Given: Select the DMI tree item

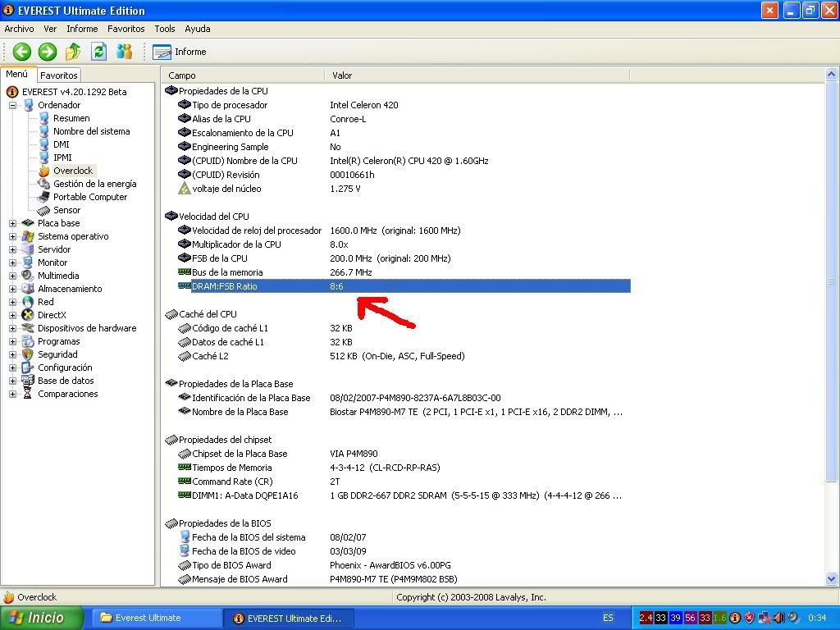Looking at the screenshot, I should pos(61,144).
